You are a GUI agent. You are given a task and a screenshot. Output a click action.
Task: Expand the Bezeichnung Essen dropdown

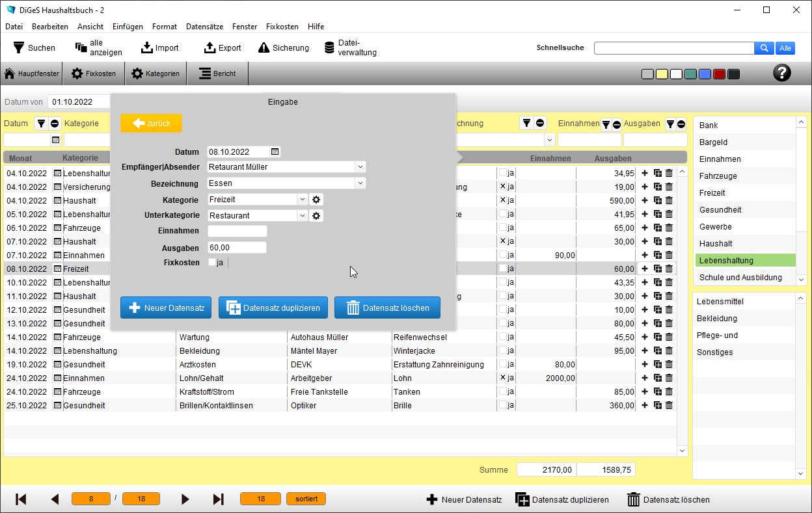pos(360,183)
